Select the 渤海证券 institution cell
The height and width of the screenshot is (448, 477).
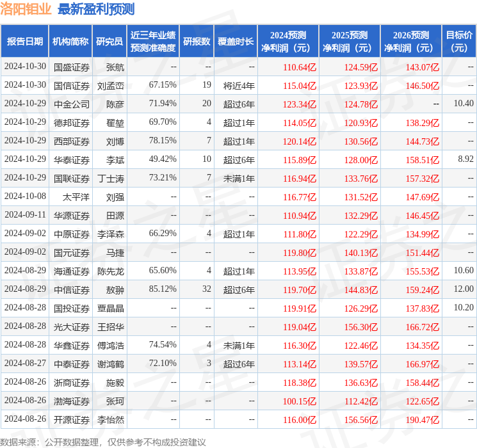[72, 401]
